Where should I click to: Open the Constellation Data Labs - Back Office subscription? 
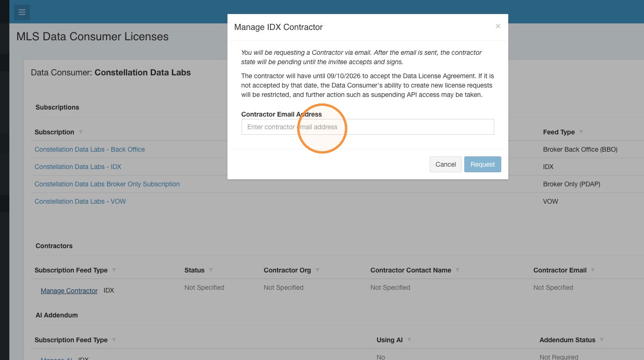[x=90, y=149]
